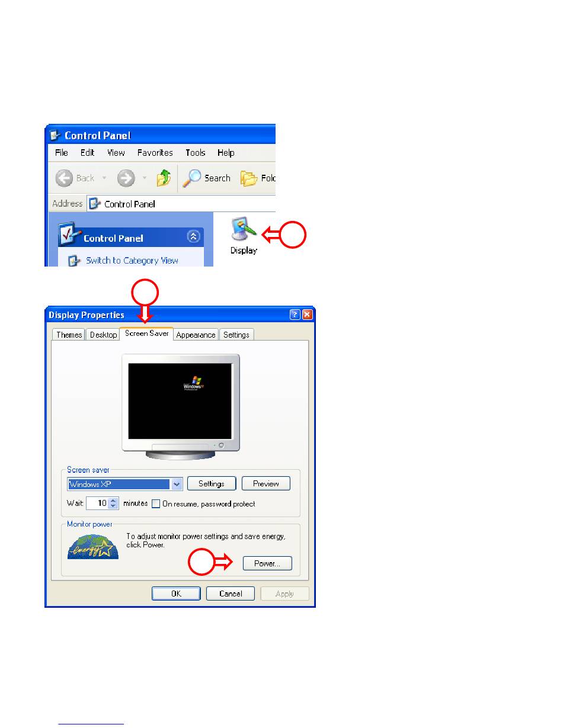The height and width of the screenshot is (728, 563).
Task: Click the Forward arrow button
Action: click(125, 178)
